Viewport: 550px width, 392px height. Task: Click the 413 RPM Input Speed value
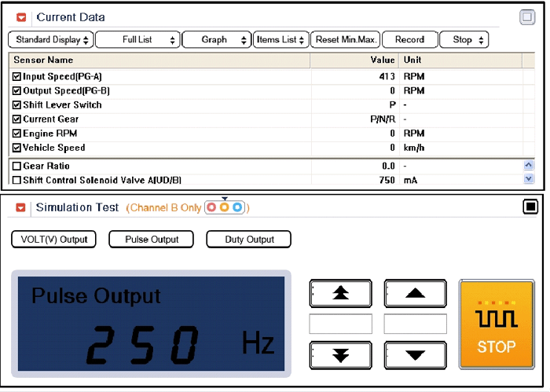tap(387, 76)
